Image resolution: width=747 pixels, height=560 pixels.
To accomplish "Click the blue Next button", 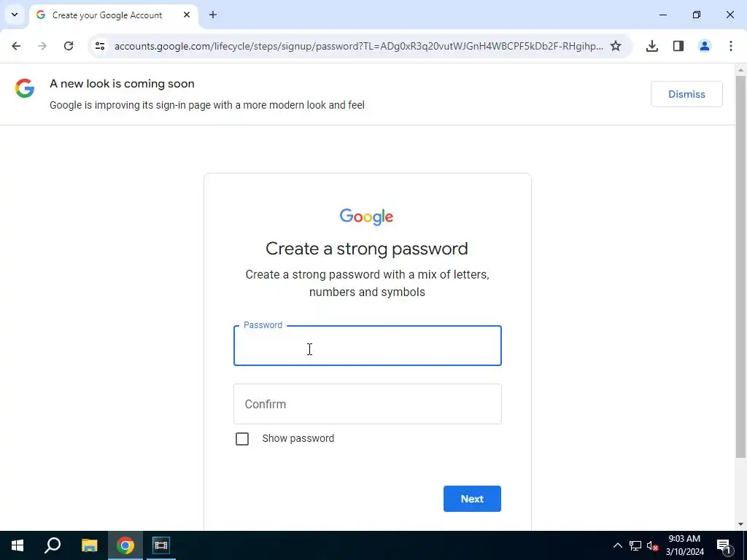I will point(472,499).
